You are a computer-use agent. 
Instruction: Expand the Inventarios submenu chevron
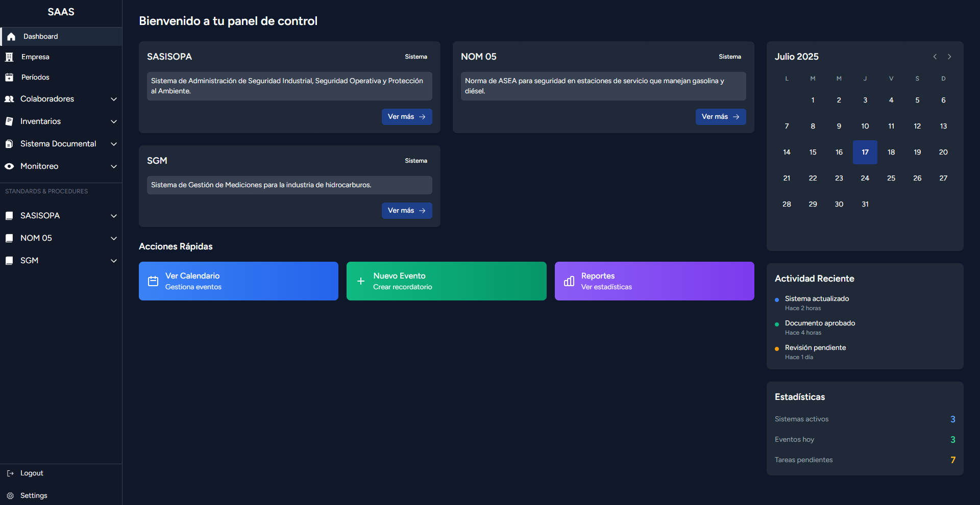tap(114, 121)
